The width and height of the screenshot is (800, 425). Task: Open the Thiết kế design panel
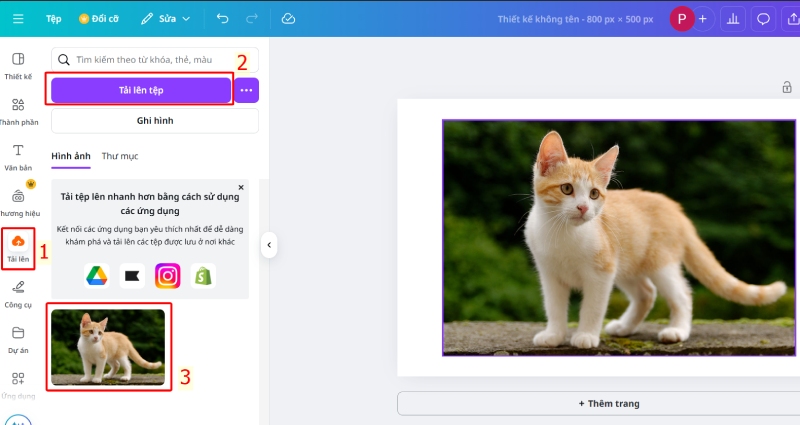coord(18,66)
